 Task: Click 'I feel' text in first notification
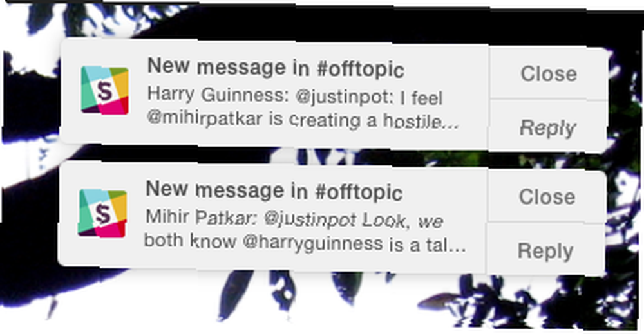pos(421,98)
